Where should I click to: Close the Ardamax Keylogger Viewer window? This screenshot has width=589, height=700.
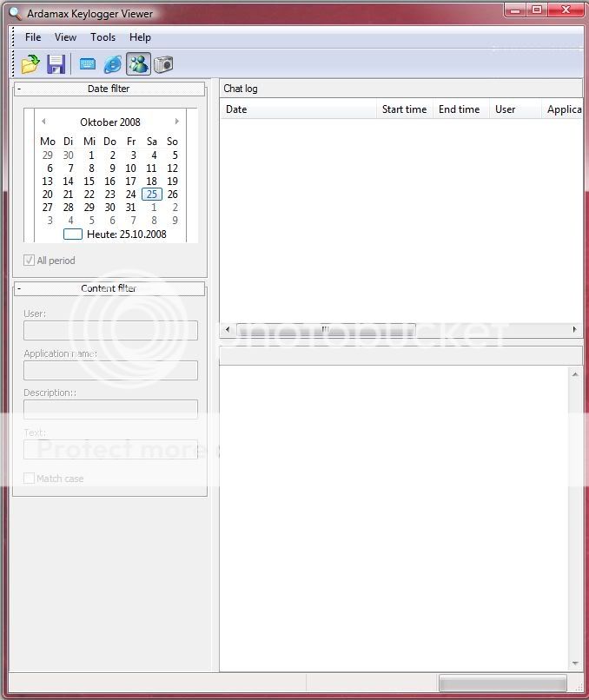coord(566,10)
